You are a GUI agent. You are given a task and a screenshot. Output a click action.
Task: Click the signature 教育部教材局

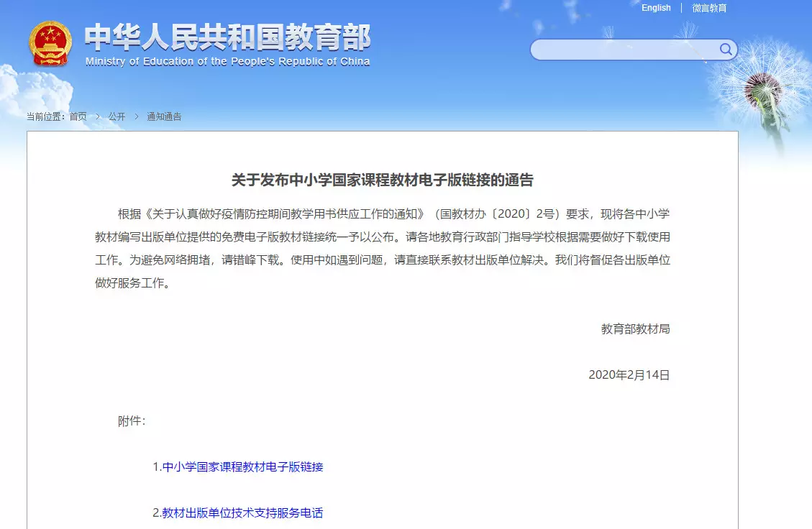635,329
